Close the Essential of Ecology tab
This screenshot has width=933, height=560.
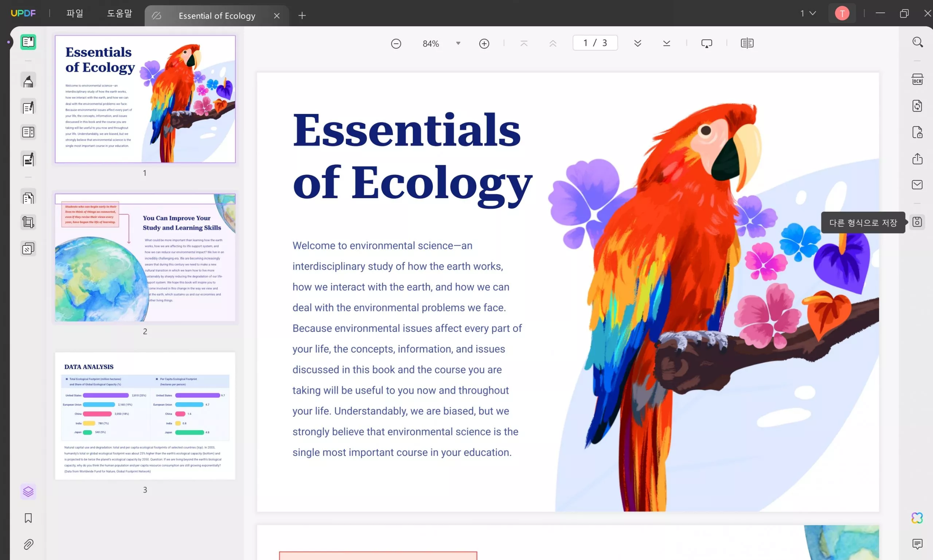(x=277, y=16)
